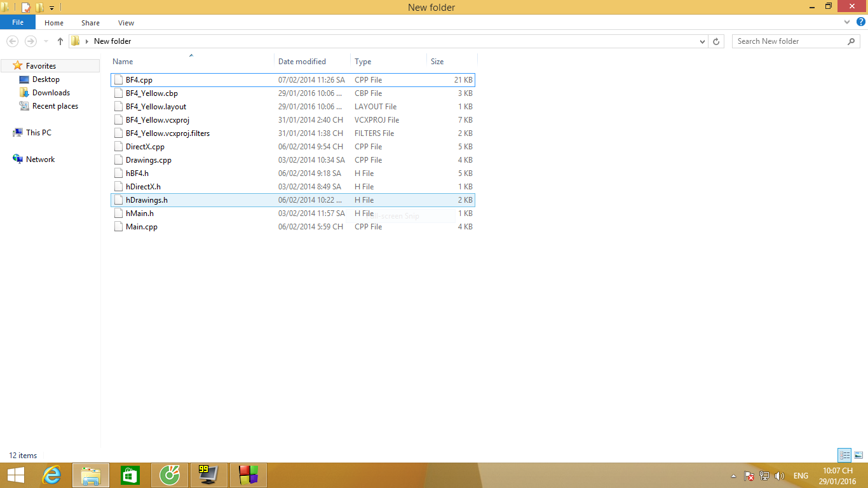Open Internet Explorer from the taskbar
The height and width of the screenshot is (488, 868).
click(51, 475)
